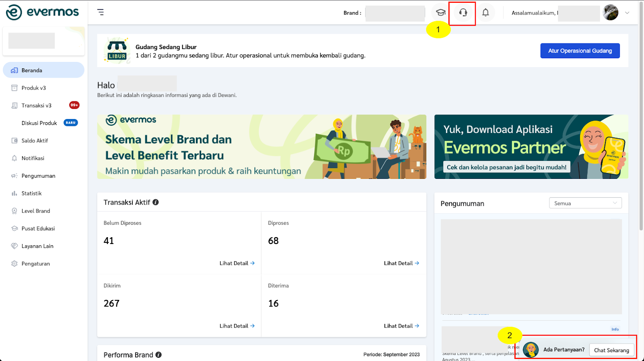
Task: Open Lihat Detail for Dikirim
Action: coord(237,326)
